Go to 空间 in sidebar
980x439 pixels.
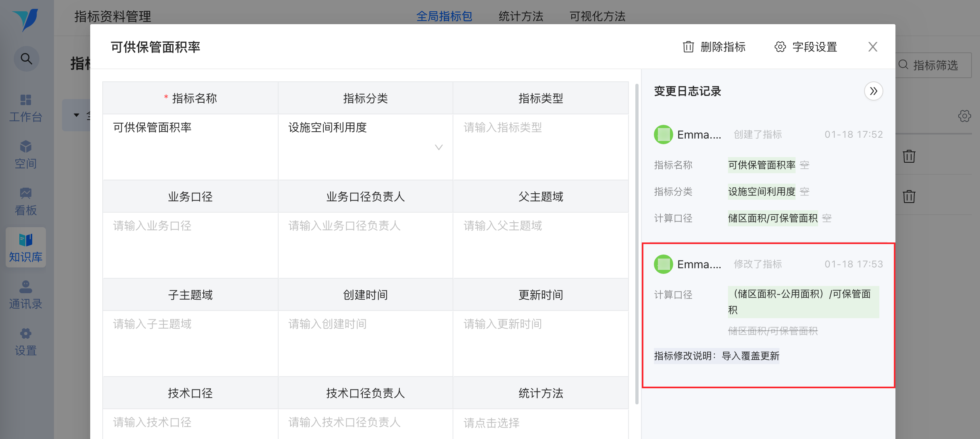[26, 155]
